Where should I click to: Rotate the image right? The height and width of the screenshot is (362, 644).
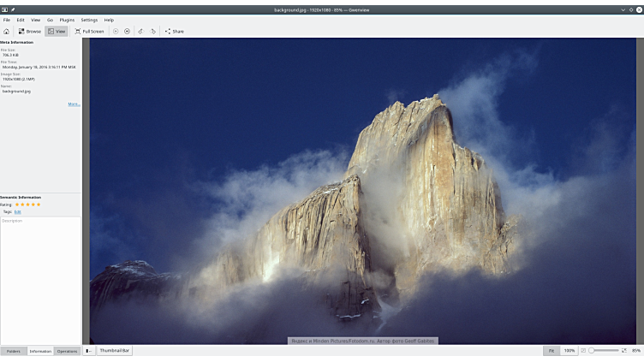click(153, 31)
